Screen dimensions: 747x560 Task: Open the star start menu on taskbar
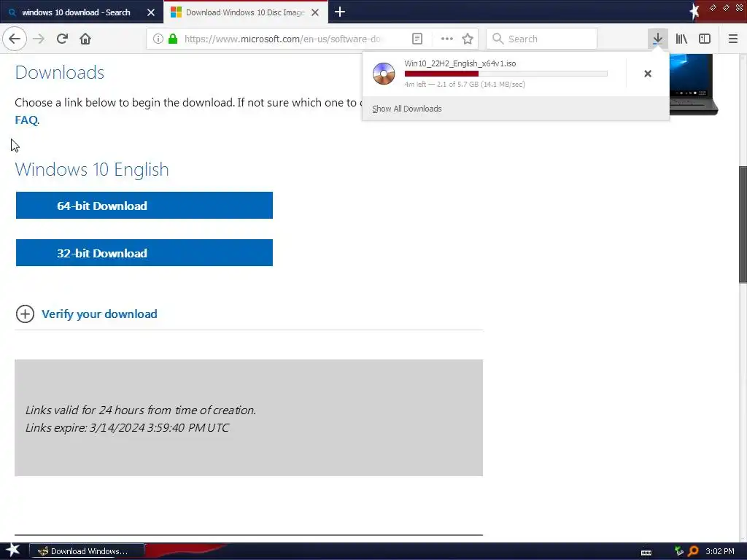(x=12, y=551)
